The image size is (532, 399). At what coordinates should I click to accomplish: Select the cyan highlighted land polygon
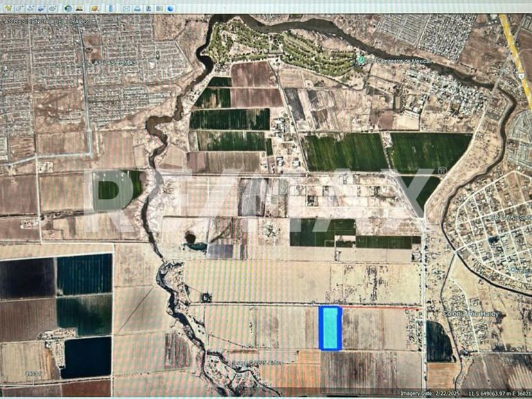[330, 328]
